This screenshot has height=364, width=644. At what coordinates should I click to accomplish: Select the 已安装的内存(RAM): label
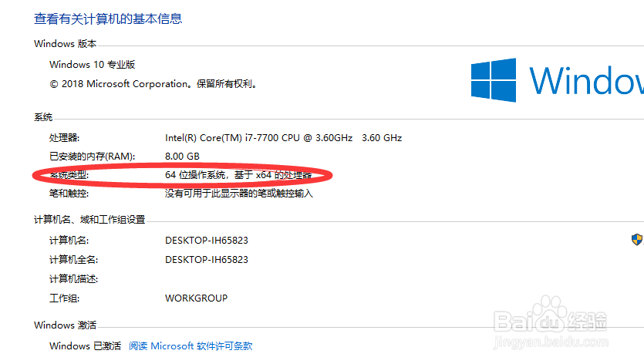click(92, 156)
